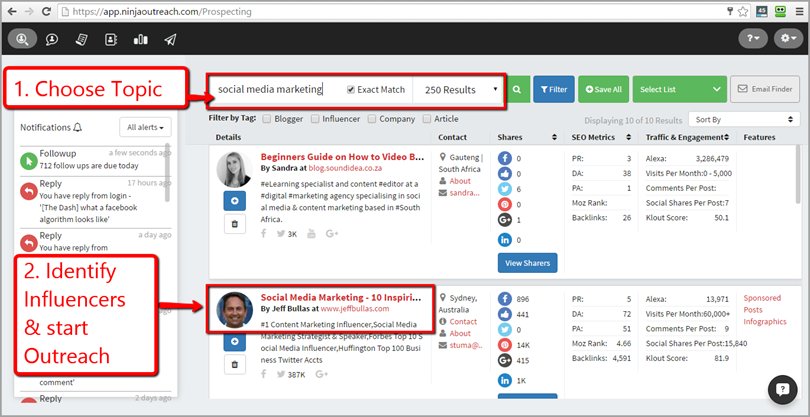Open the templates document icon in nav
Image resolution: width=810 pixels, height=417 pixels.
pyautogui.click(x=81, y=39)
